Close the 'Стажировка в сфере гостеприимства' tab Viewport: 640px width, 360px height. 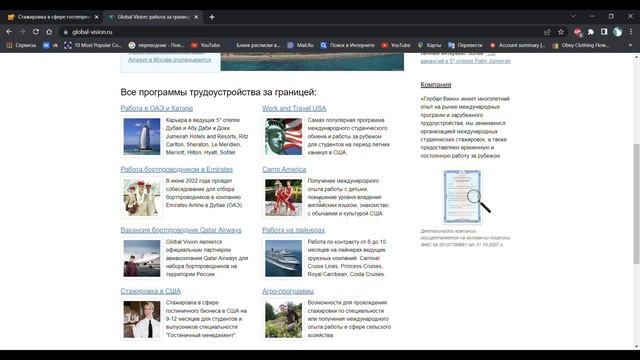click(96, 17)
